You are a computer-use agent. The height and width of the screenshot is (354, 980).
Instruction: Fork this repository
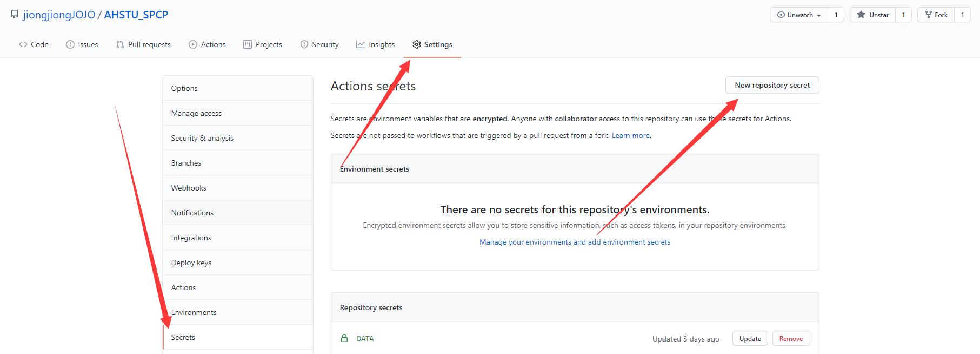936,15
